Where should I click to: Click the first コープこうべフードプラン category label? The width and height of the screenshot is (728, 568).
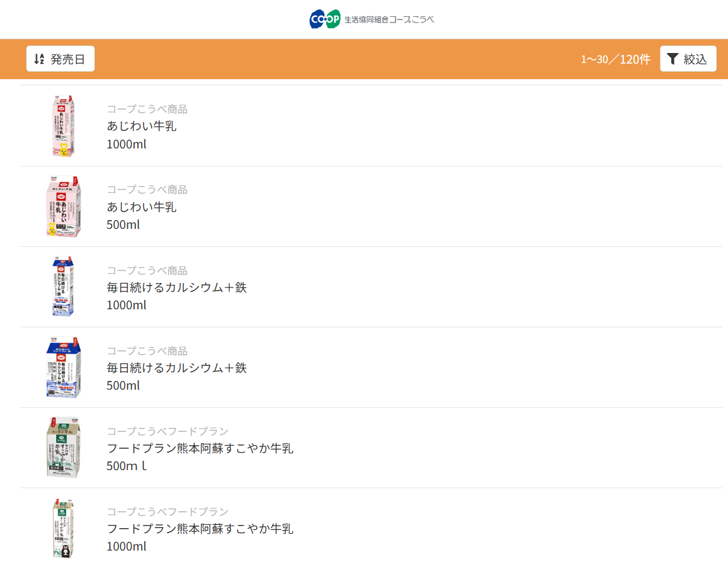pos(168,431)
